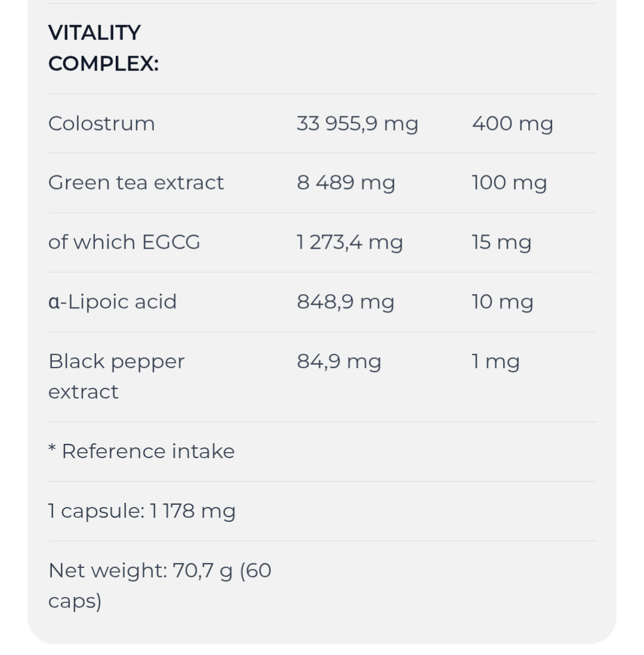Select the 'of which EGCG' label
This screenshot has width=644, height=655.
[x=124, y=242]
